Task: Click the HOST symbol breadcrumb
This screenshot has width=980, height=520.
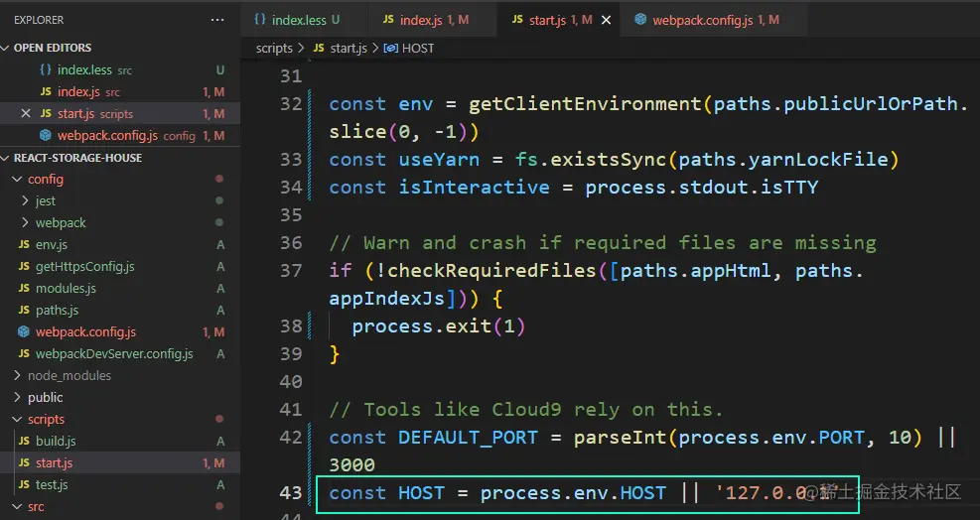Action: [409, 48]
